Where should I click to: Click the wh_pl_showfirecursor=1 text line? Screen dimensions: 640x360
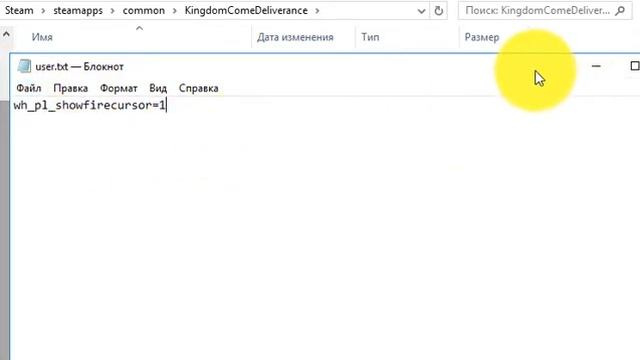pos(89,105)
